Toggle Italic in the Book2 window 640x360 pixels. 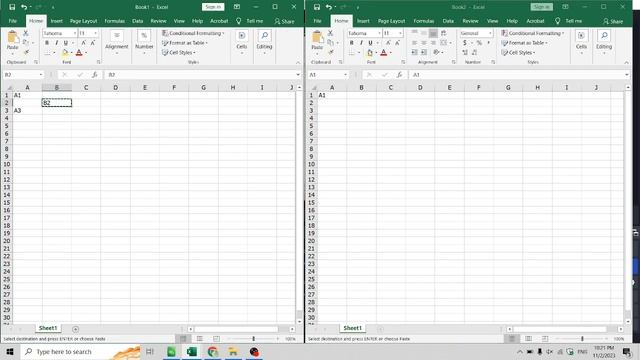[x=361, y=43]
